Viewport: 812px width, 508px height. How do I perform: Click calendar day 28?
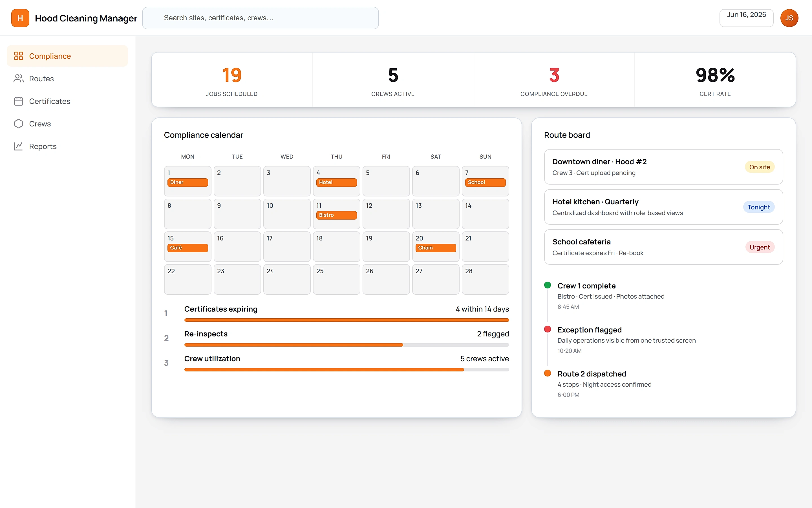pos(485,279)
